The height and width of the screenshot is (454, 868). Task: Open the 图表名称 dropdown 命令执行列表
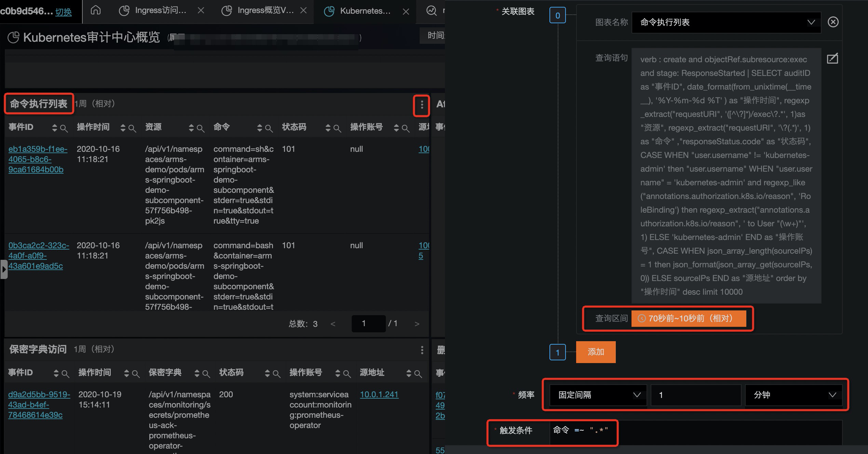pyautogui.click(x=726, y=23)
